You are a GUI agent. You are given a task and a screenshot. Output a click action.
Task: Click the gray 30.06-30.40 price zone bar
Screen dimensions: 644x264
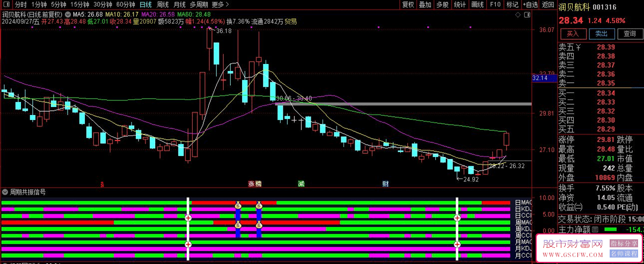pyautogui.click(x=402, y=104)
